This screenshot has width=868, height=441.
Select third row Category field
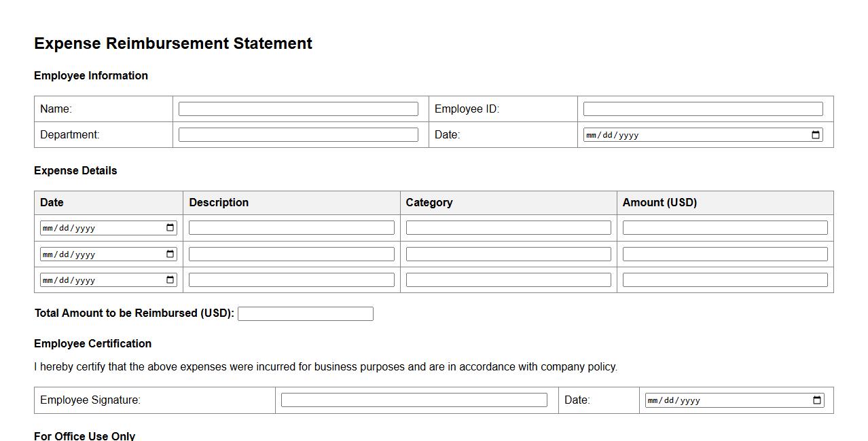508,280
